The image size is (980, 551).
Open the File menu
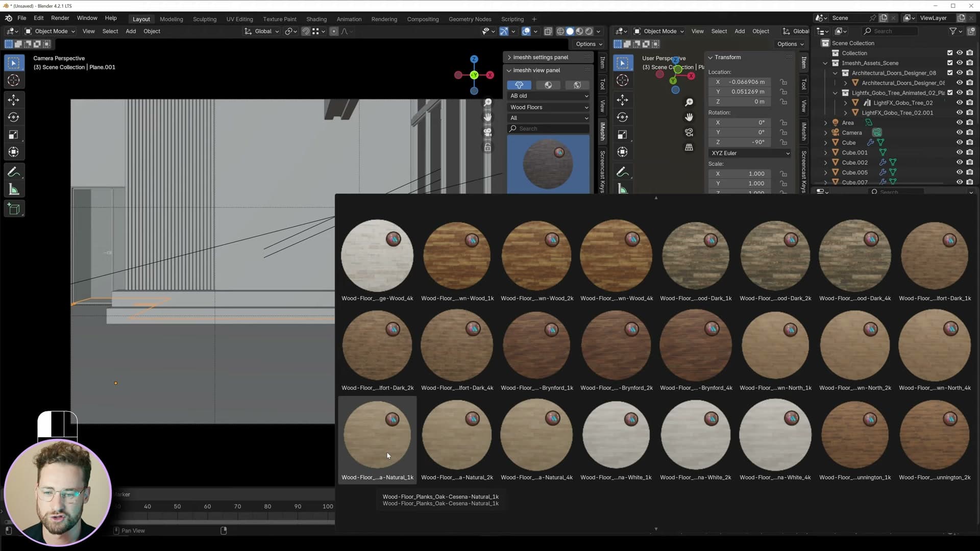coord(22,18)
